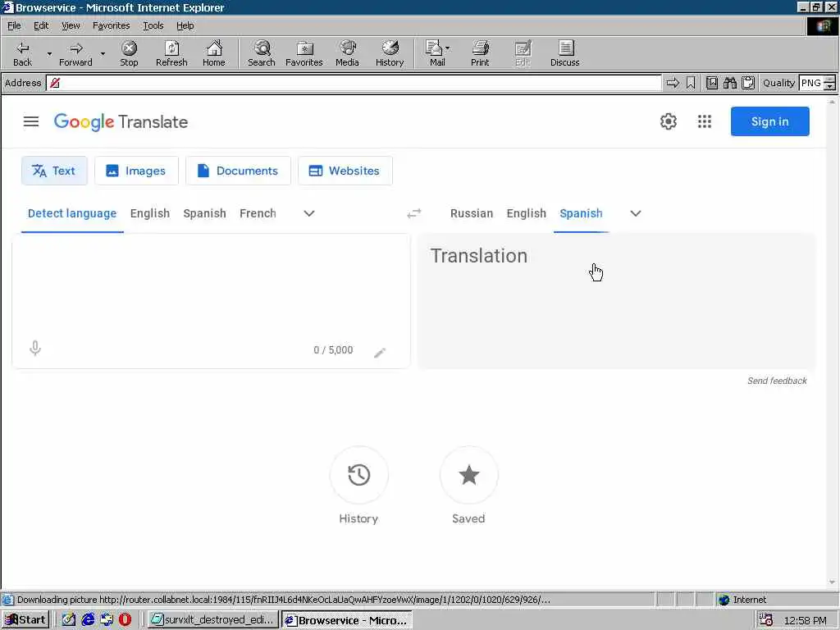Expand more source languages chevron
Screen dimensions: 840x630
(x=309, y=213)
